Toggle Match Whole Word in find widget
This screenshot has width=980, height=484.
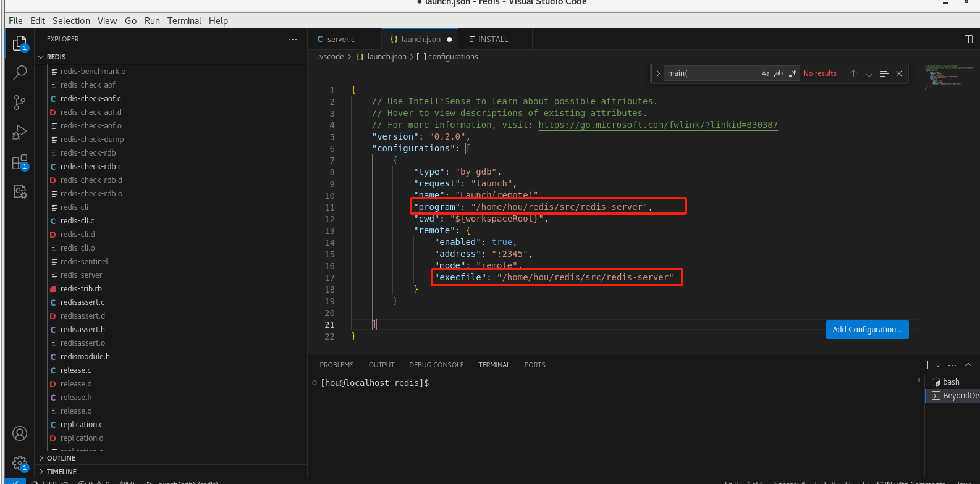(779, 73)
